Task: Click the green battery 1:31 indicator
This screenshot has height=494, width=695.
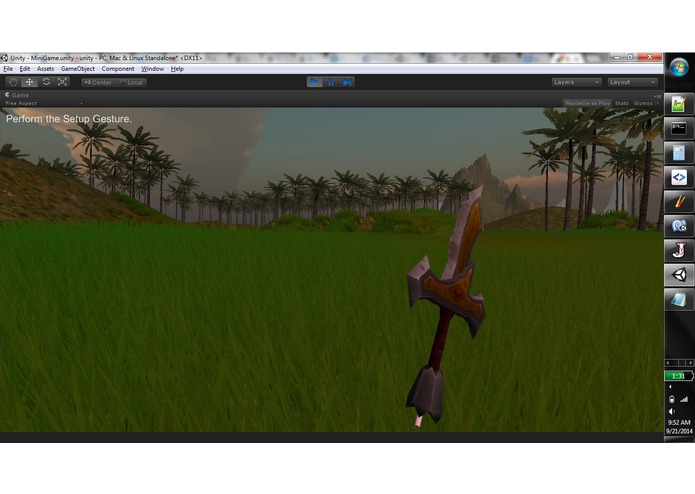Action: click(x=679, y=376)
